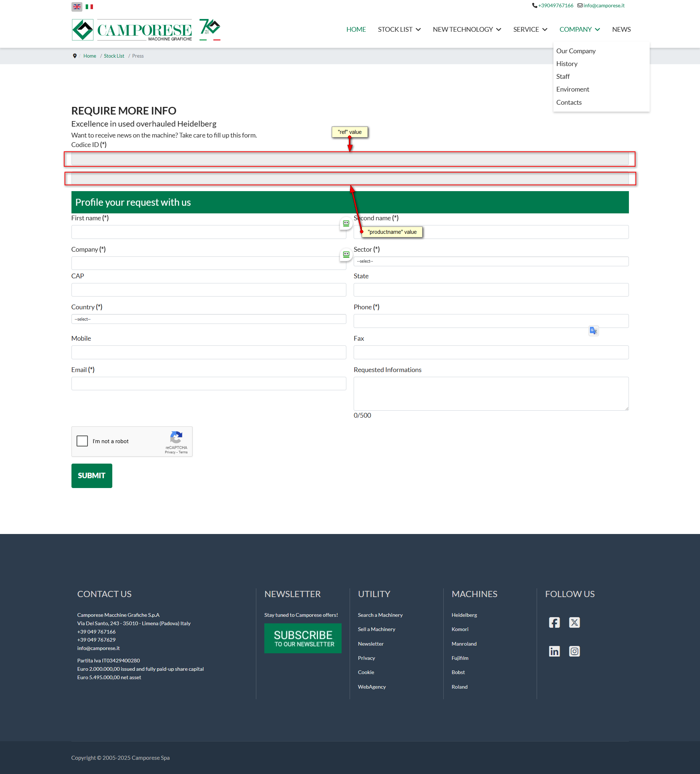Viewport: 700px width, 774px height.
Task: Choose Contacts in Company dropdown
Action: click(569, 102)
